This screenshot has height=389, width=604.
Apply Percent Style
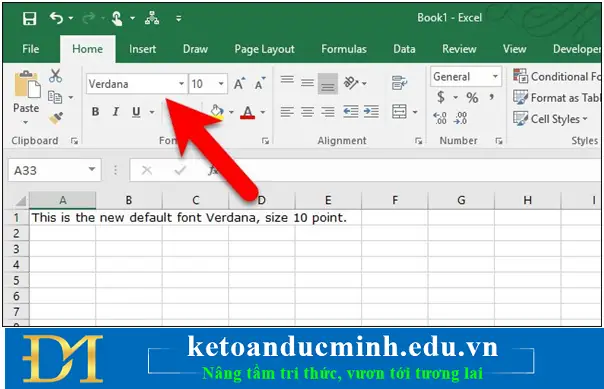[472, 97]
